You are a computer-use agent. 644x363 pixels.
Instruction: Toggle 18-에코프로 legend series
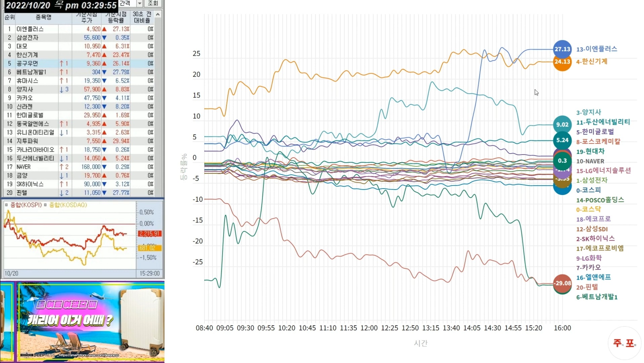593,219
